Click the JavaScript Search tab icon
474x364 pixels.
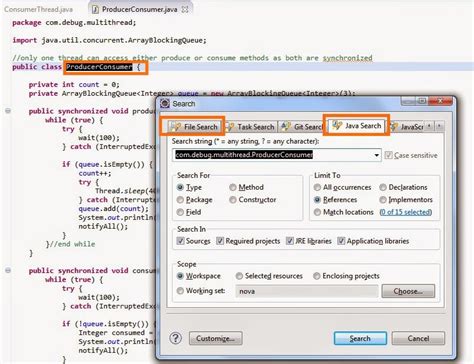pos(394,127)
